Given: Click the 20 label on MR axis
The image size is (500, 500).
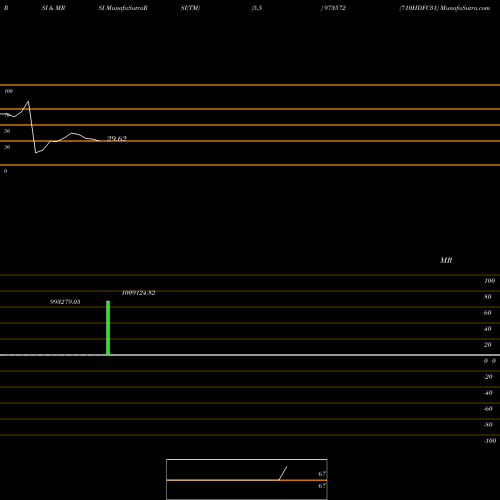Looking at the screenshot, I should tap(488, 345).
